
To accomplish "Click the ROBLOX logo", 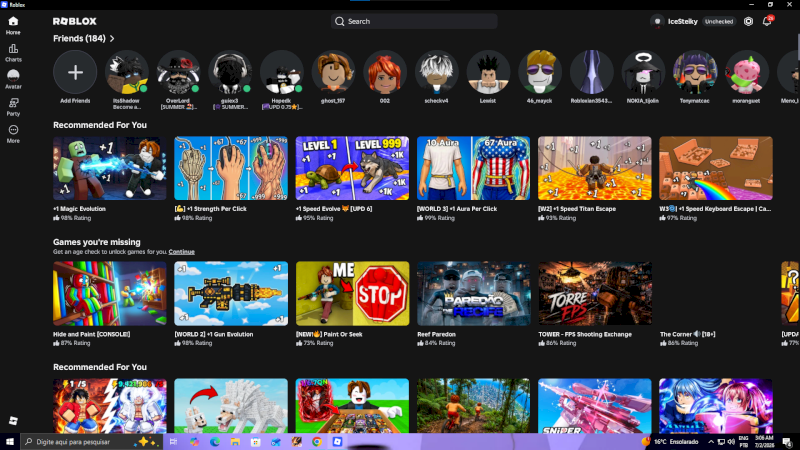I will point(74,21).
